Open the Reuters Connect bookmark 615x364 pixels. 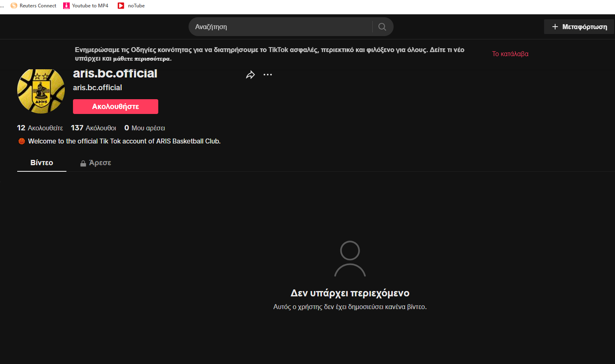34,6
